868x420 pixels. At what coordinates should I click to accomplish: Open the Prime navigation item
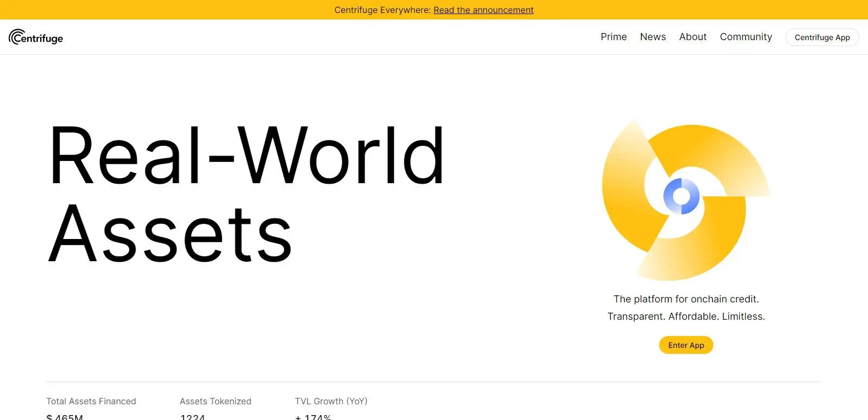click(614, 37)
